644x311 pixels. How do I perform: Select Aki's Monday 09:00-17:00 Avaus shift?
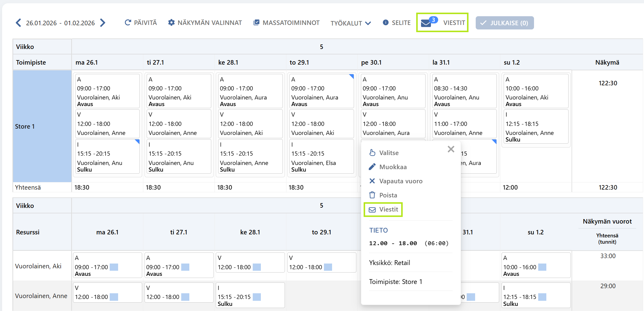click(108, 91)
